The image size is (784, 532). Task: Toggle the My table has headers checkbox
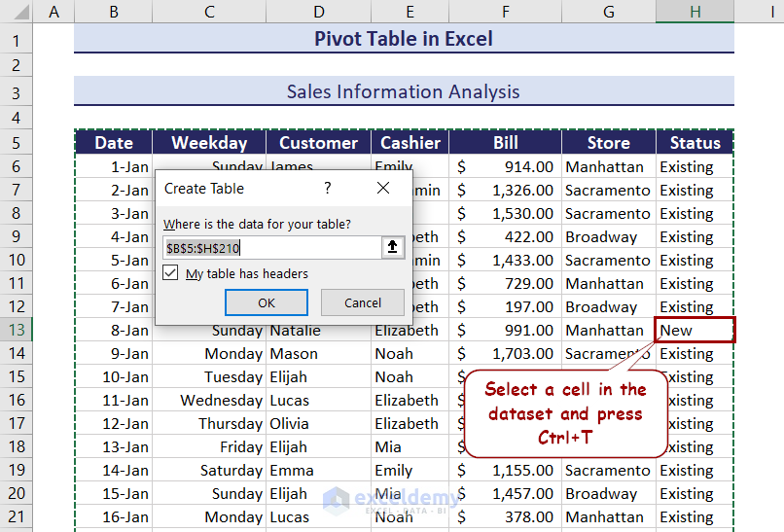[171, 273]
